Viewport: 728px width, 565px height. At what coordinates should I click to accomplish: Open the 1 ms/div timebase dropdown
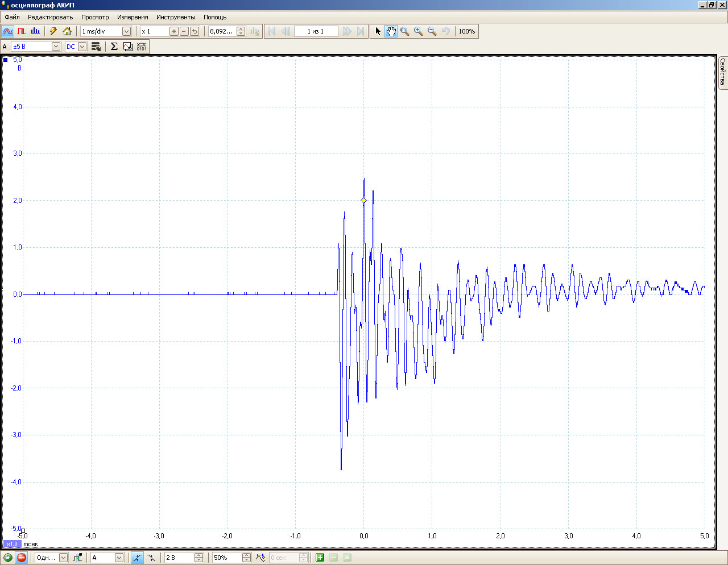click(x=126, y=31)
